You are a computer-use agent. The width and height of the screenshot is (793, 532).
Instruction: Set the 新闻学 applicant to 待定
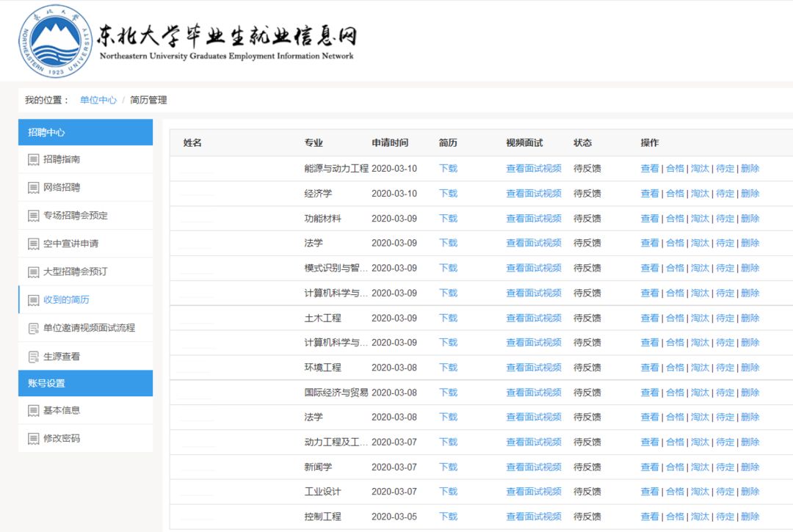coord(725,466)
